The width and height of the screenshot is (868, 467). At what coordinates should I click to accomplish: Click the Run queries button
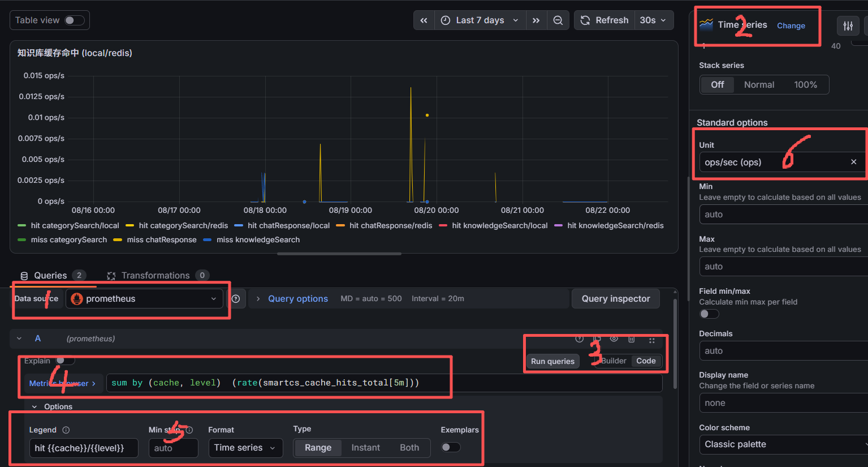point(552,361)
